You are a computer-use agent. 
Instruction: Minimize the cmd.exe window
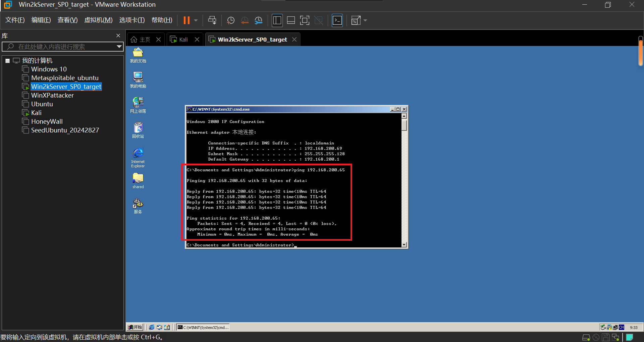392,109
